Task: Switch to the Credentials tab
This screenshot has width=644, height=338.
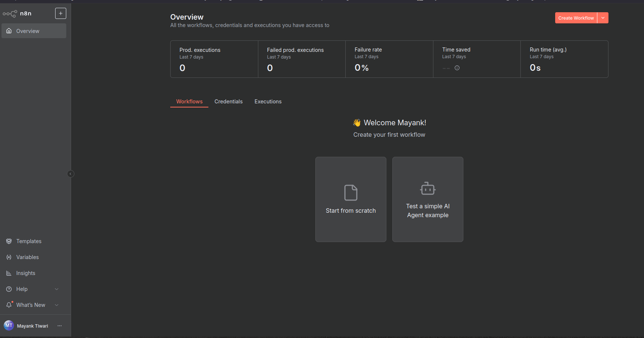Action: coord(228,101)
